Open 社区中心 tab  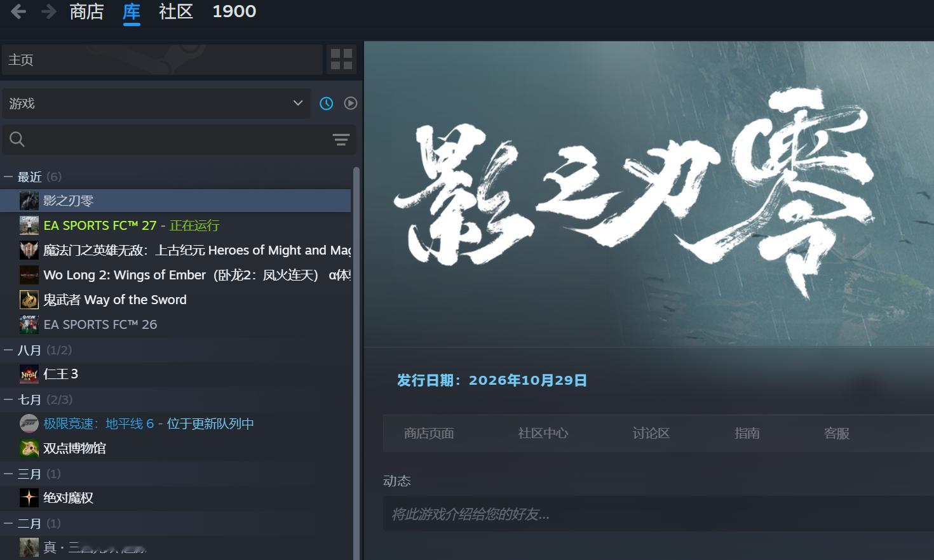coord(543,434)
